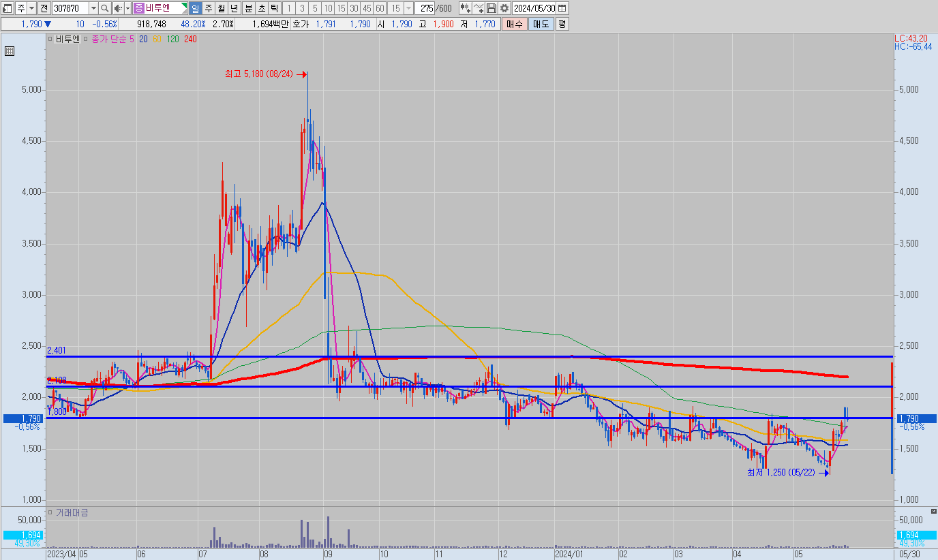Click the blue 20 moving average label

pyautogui.click(x=143, y=39)
